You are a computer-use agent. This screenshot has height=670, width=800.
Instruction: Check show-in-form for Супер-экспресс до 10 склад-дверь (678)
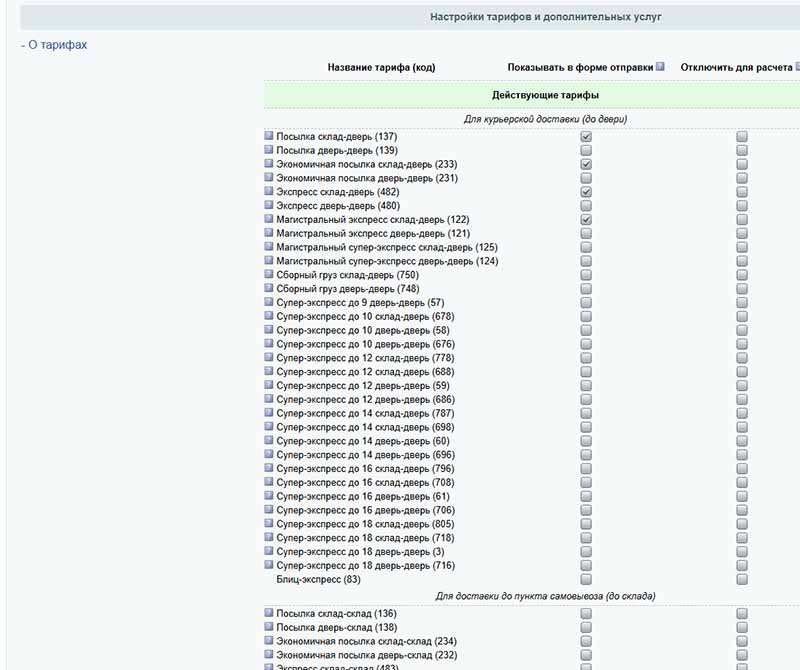(586, 316)
